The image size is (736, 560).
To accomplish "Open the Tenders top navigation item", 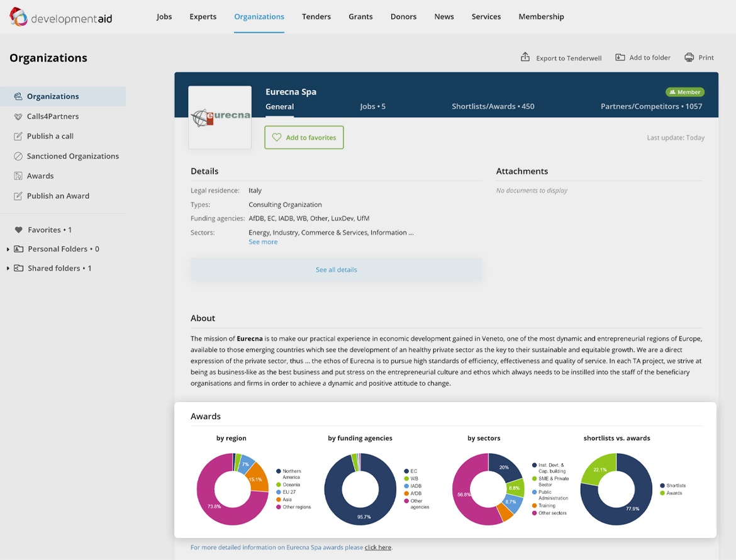I will [x=316, y=16].
